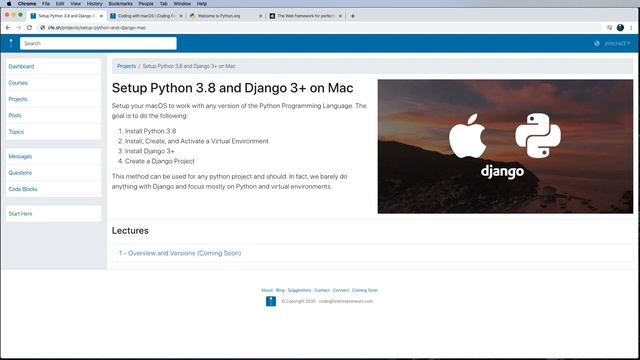
Task: Open the About footer link
Action: [267, 290]
